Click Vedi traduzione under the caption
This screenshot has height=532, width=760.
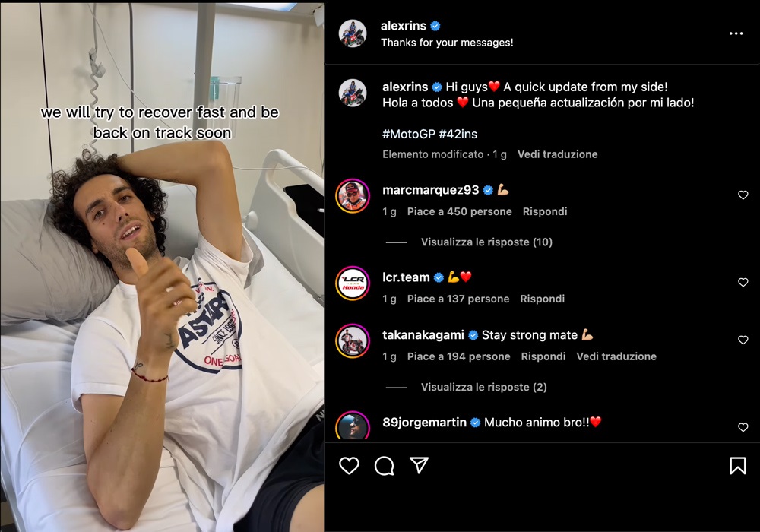pos(557,154)
